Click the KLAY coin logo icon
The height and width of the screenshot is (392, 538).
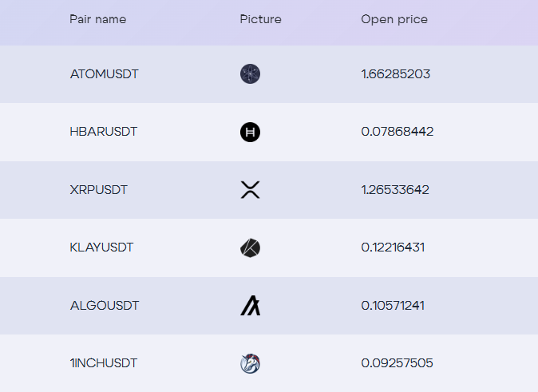(250, 248)
